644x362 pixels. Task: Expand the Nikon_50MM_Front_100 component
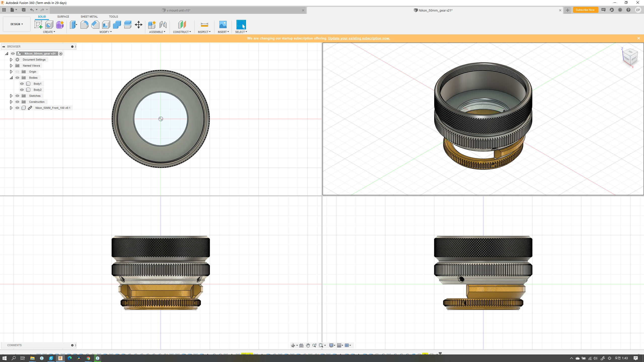(11, 108)
